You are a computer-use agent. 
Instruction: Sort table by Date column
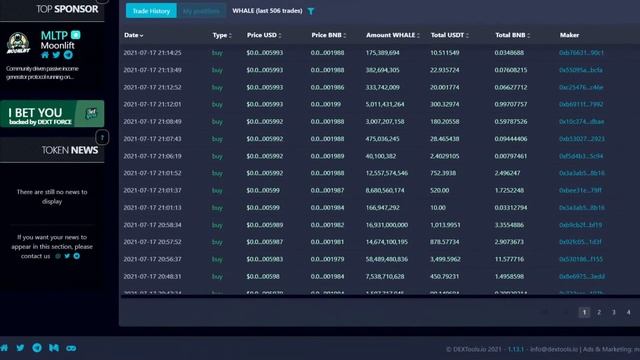tap(133, 35)
